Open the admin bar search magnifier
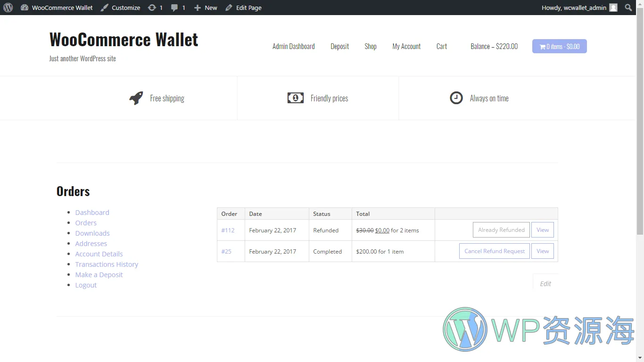The image size is (644, 362). click(628, 8)
